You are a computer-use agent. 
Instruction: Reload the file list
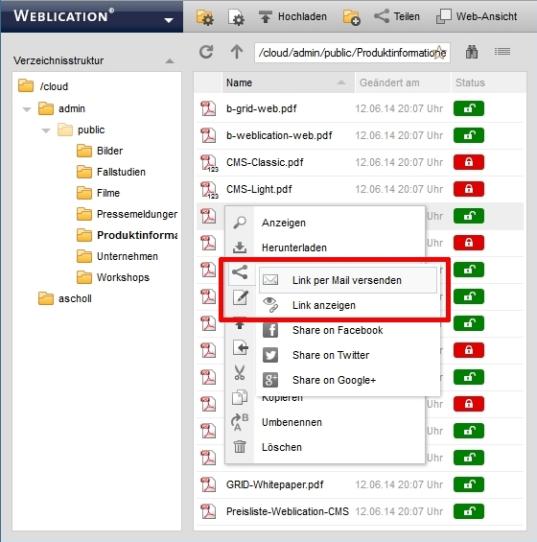[x=206, y=52]
